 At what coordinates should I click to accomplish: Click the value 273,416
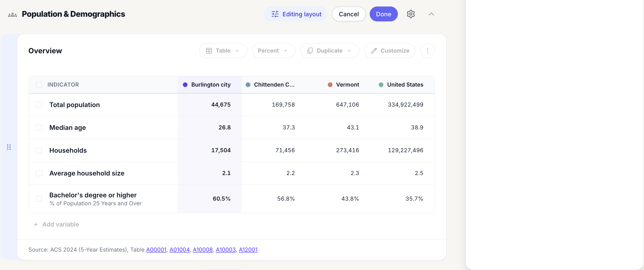coord(347,150)
